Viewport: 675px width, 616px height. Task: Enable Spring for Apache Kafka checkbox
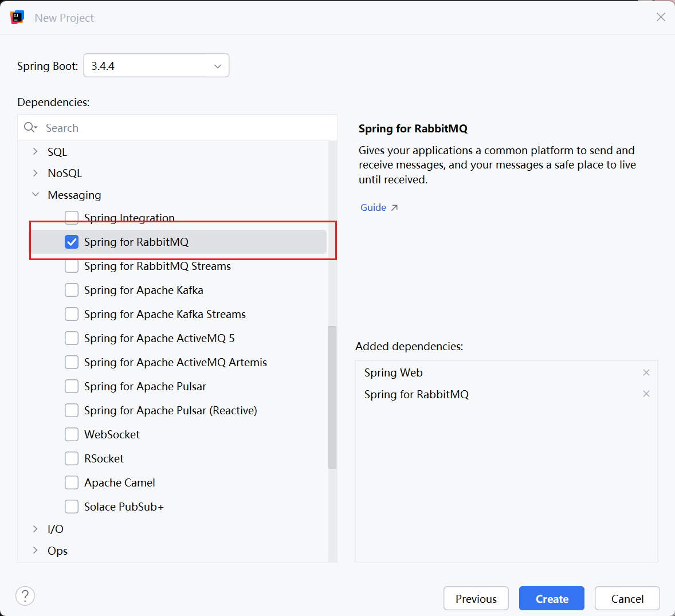(72, 290)
